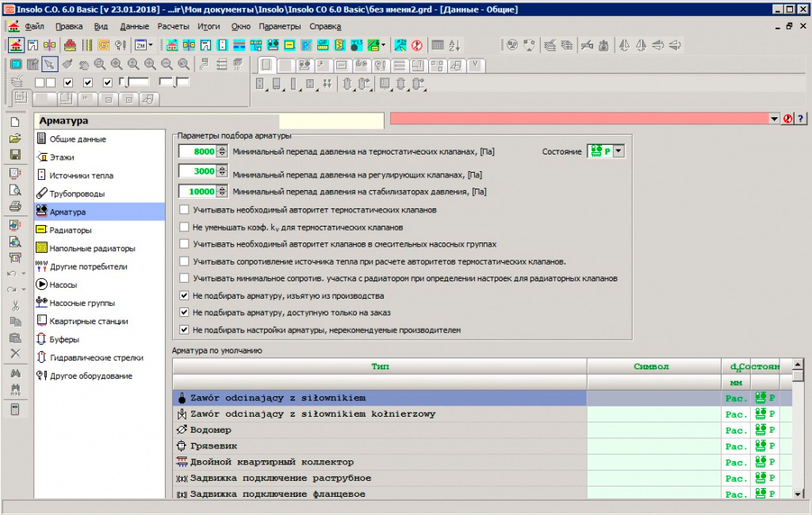The image size is (812, 515).
Task: Click the calculator icon in sidebar
Action: [x=15, y=409]
